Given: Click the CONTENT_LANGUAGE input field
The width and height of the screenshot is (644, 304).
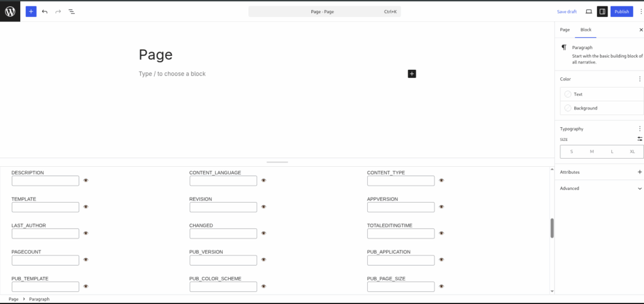Looking at the screenshot, I should click(223, 181).
